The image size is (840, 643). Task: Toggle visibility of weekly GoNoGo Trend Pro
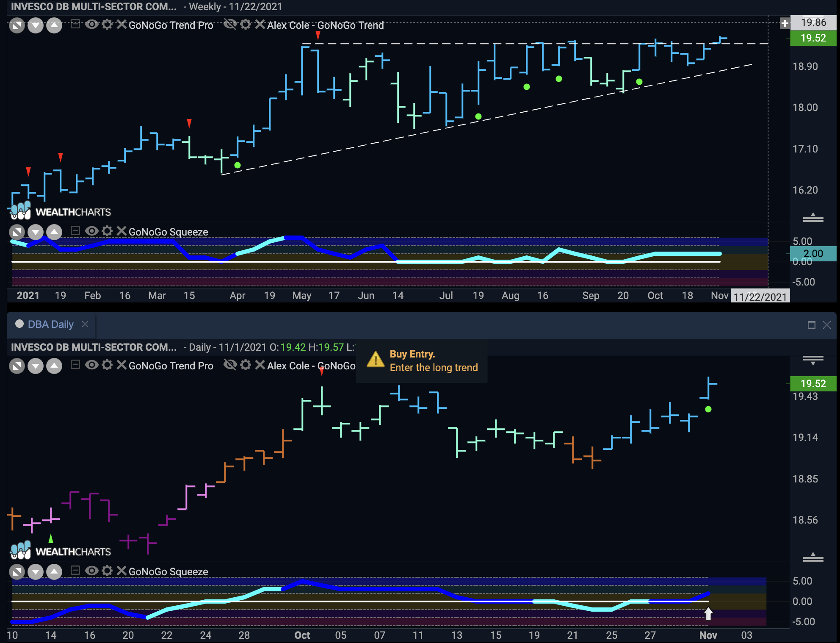tap(91, 25)
